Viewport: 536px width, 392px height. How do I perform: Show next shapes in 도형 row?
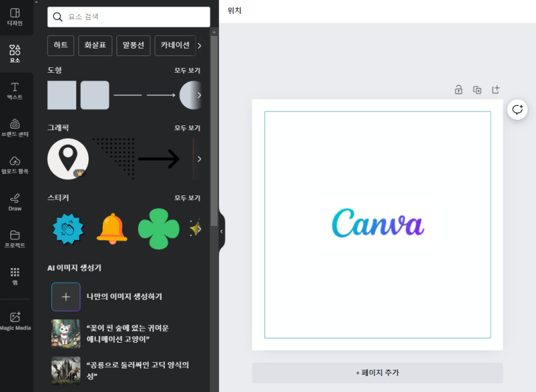(x=199, y=96)
